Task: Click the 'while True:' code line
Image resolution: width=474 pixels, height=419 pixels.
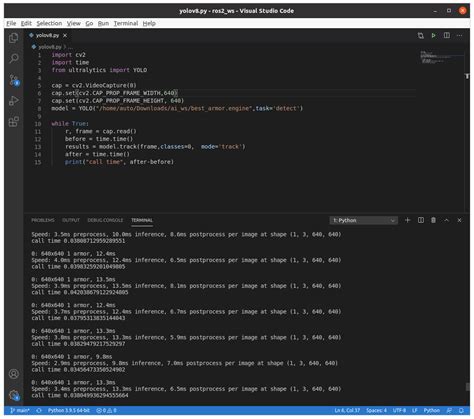Action: 70,124
